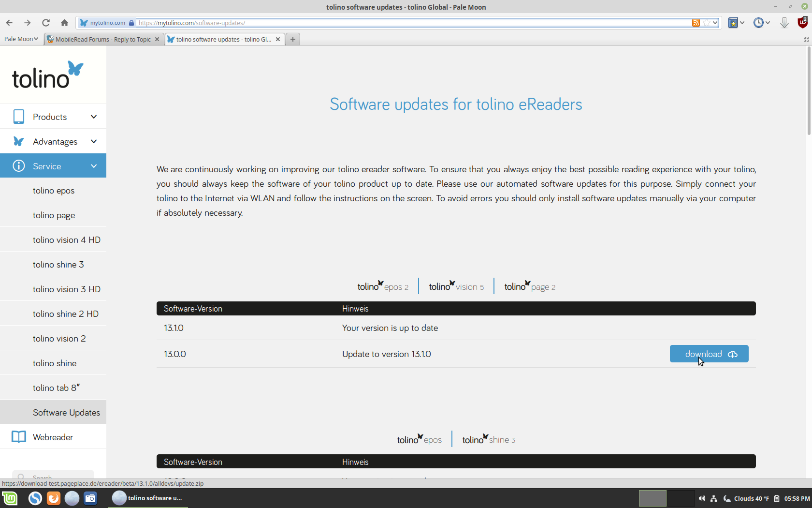Select the 'Your version is up to date' text
Screen dimensions: 812x508
pyautogui.click(x=390, y=328)
